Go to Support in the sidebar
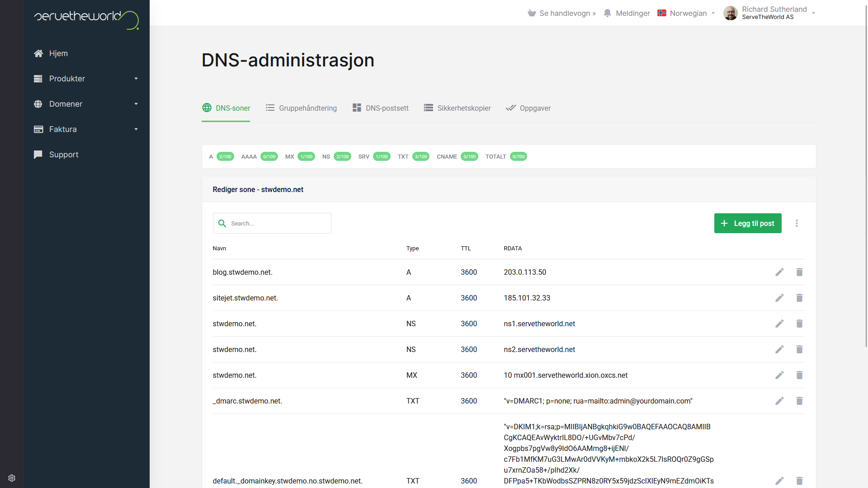Screen dimensions: 868x488 tap(63, 155)
